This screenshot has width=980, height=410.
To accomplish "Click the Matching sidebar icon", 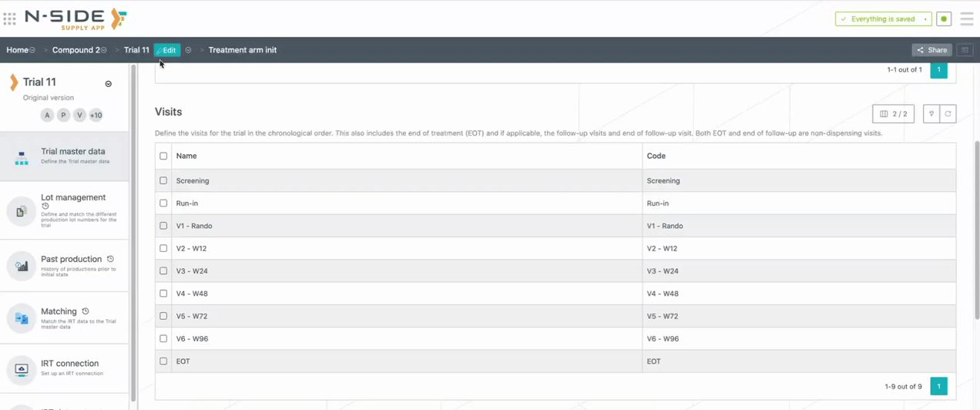I will pos(22,318).
